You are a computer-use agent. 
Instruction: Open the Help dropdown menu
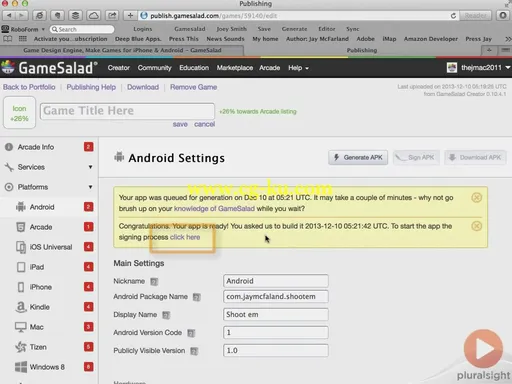tap(298, 68)
